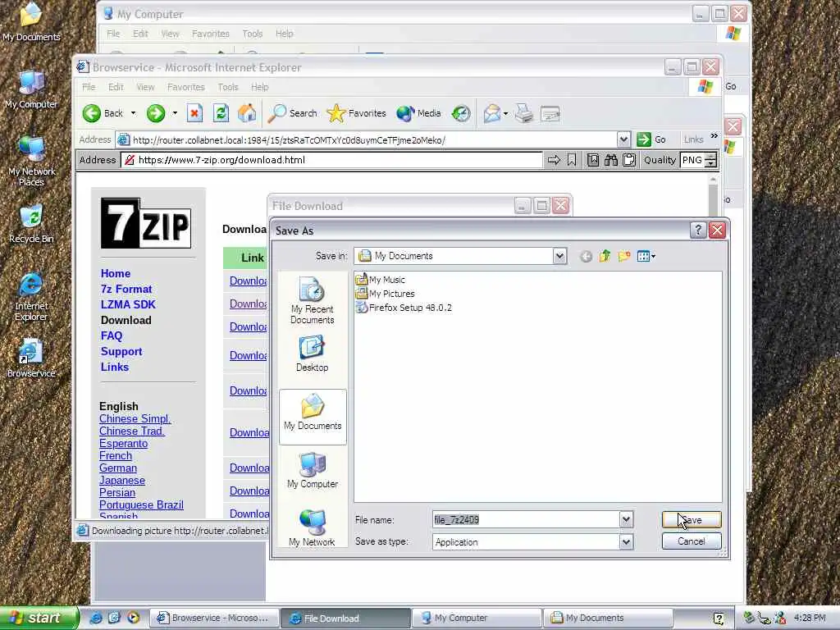
Task: Click the Cancel button in Save As
Action: (x=692, y=541)
